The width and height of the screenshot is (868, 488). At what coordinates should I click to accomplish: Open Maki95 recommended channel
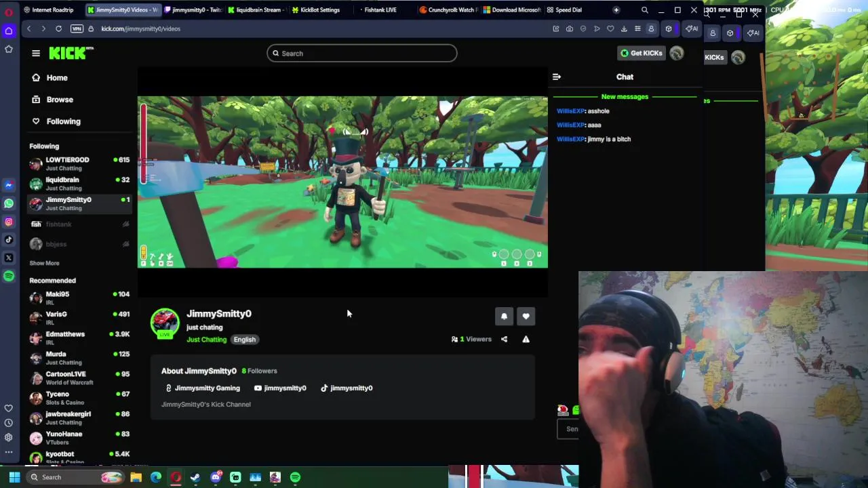pos(79,298)
